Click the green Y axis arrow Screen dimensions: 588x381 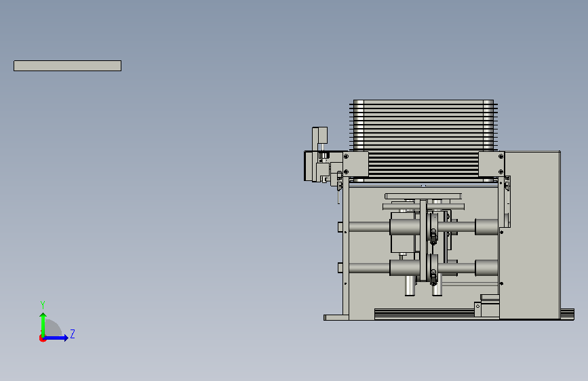click(x=43, y=325)
